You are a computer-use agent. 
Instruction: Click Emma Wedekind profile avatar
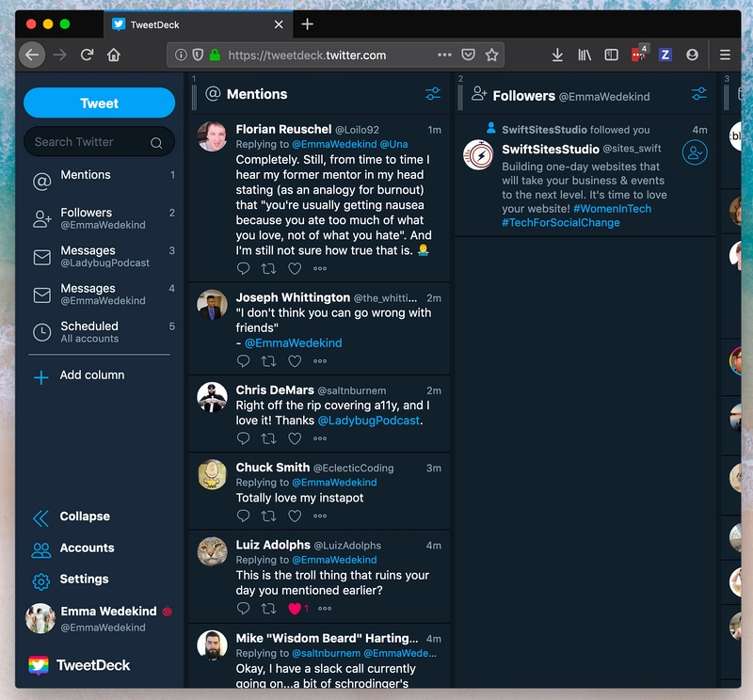click(40, 618)
